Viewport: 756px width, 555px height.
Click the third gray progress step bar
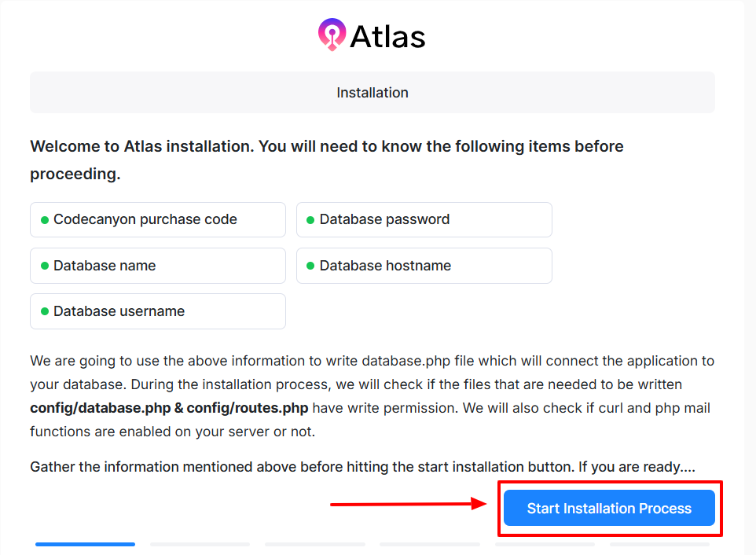(x=314, y=544)
